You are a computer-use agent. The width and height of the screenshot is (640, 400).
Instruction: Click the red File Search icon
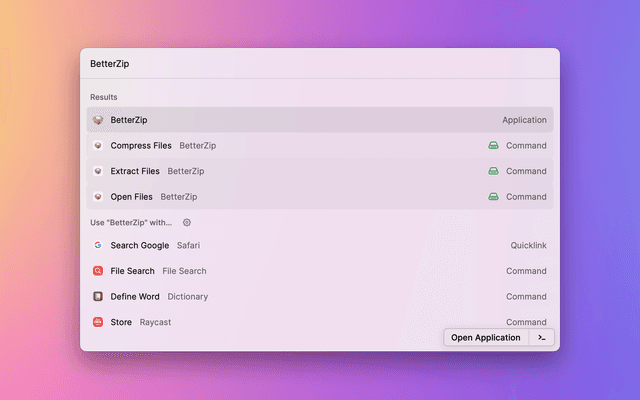98,271
